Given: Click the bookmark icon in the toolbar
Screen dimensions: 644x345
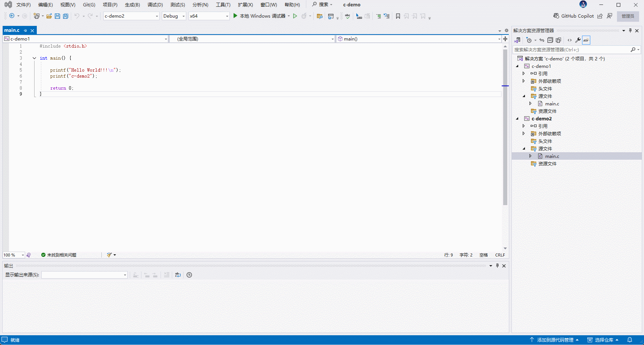Looking at the screenshot, I should tap(398, 16).
